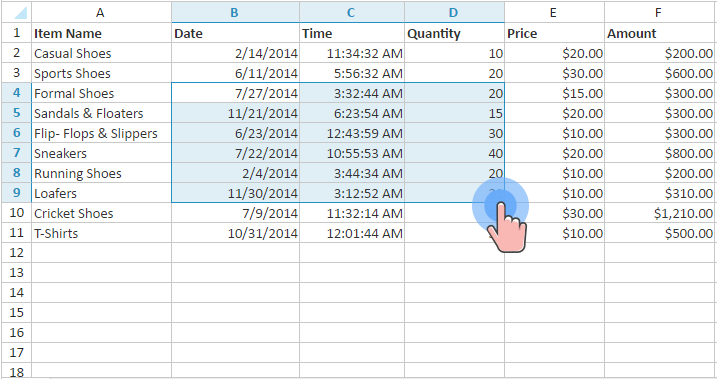Image resolution: width=717 pixels, height=379 pixels.
Task: Select column A header
Action: (x=101, y=12)
